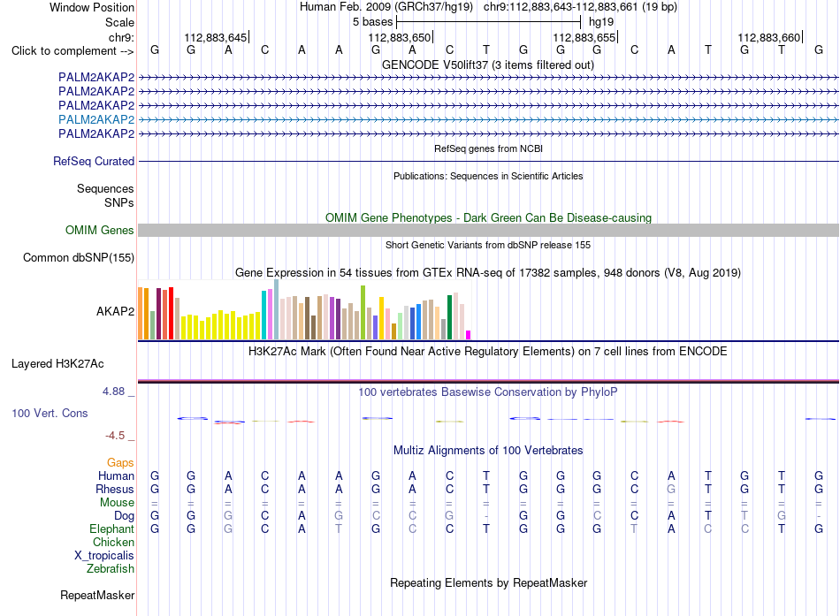Open 'Publications: Sequences in Scientific Articles' title

[488, 176]
